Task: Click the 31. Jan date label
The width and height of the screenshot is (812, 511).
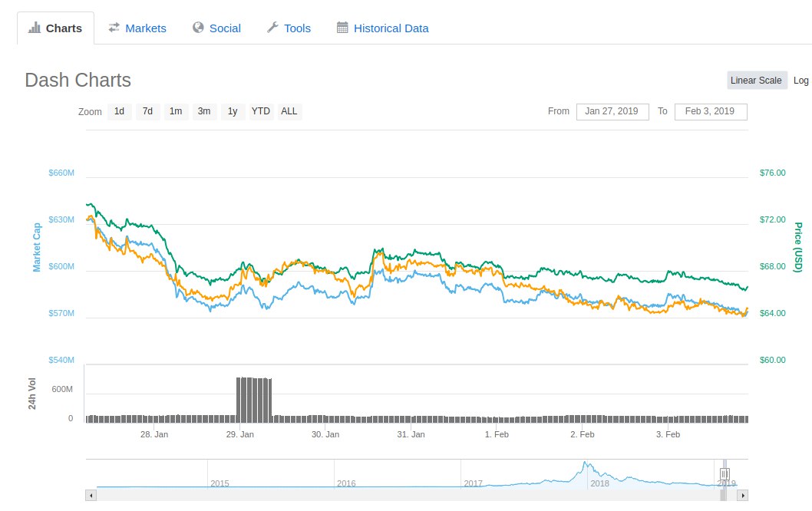Action: tap(411, 434)
